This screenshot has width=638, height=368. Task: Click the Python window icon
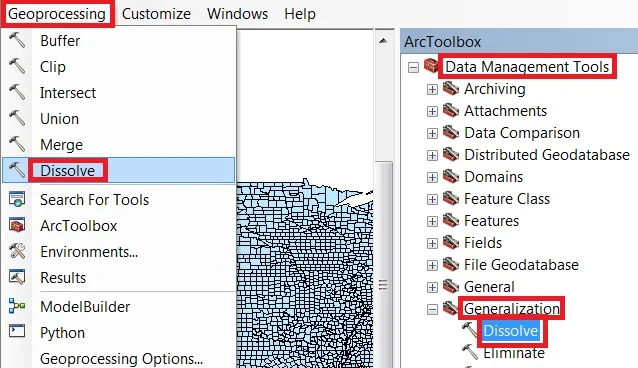click(17, 331)
